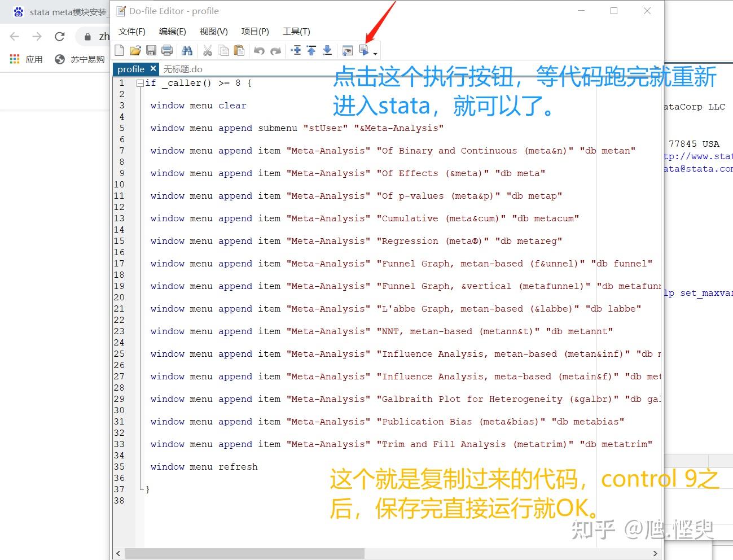
Task: Open the Find dialog with binoculars icon
Action: [187, 50]
